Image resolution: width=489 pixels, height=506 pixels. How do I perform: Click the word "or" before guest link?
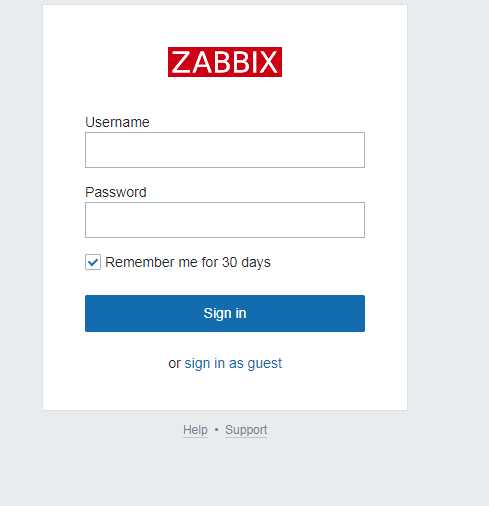[174, 364]
